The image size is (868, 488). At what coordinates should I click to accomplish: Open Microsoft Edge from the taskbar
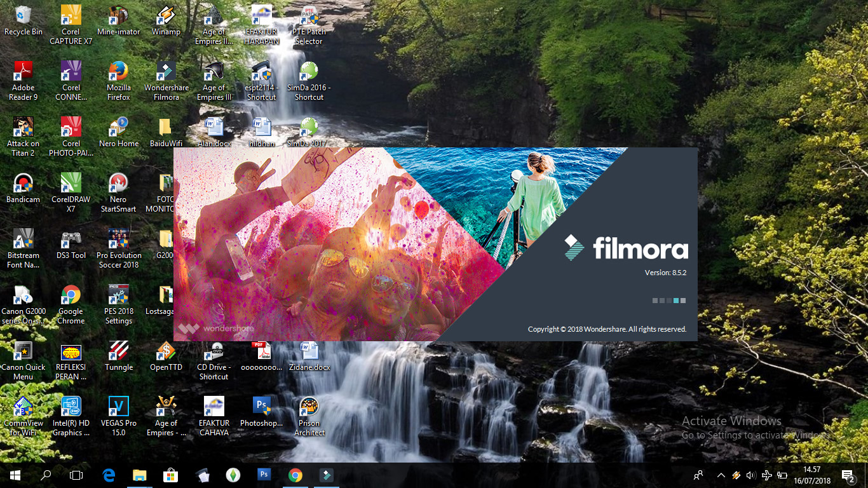click(x=109, y=475)
